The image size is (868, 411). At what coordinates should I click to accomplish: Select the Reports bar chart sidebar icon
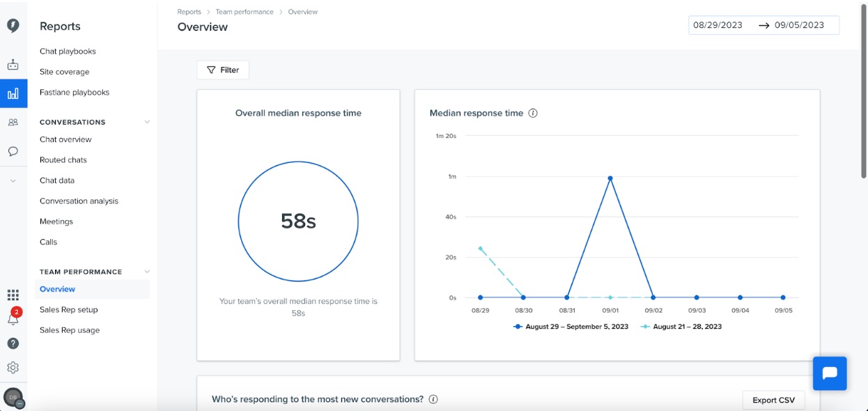click(13, 93)
